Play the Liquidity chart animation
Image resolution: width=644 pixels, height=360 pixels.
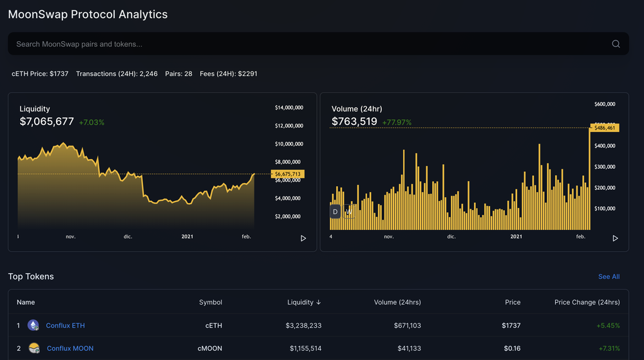(303, 238)
